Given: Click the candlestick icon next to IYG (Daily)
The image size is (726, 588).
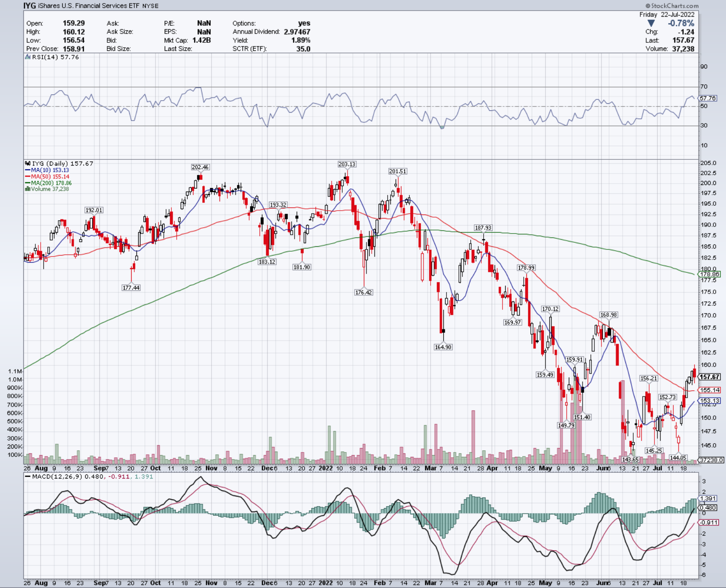Looking at the screenshot, I should click(28, 163).
